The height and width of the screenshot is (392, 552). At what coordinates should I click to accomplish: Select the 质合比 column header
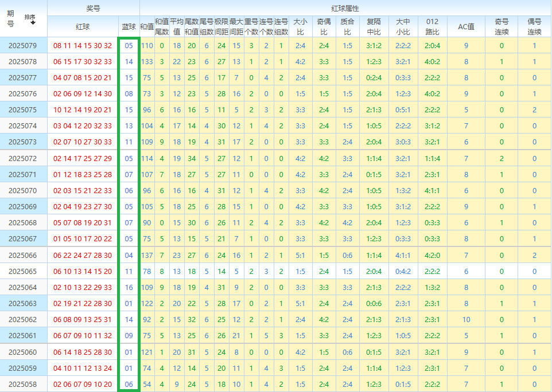click(x=348, y=27)
